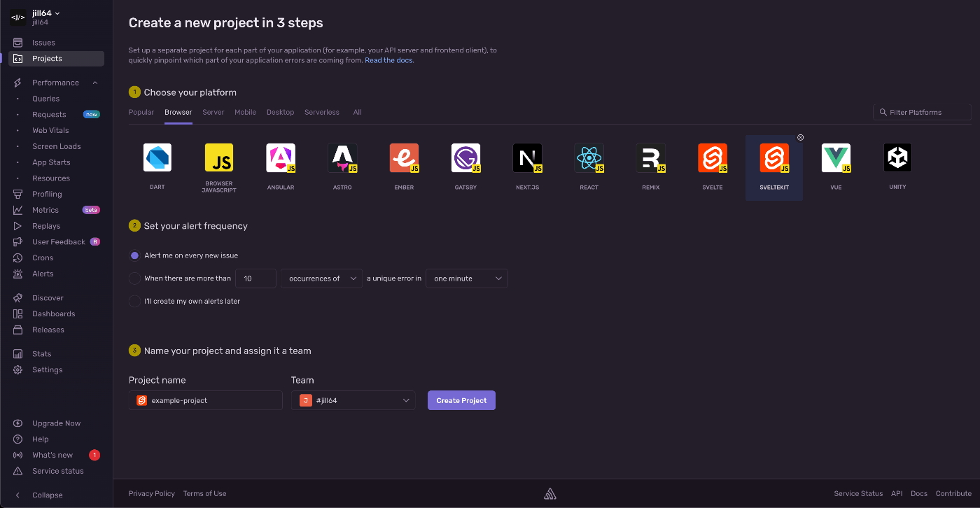Open the Service Status footer link

(x=858, y=493)
